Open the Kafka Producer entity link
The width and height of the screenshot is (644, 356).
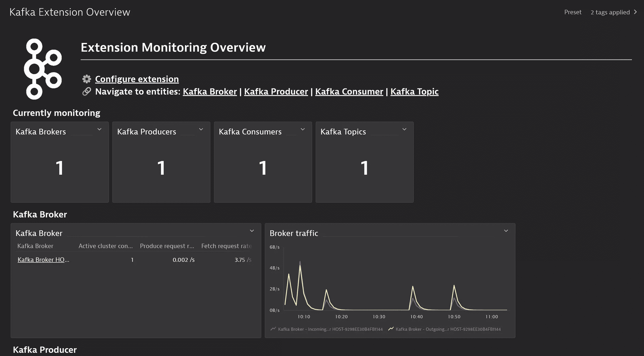276,91
